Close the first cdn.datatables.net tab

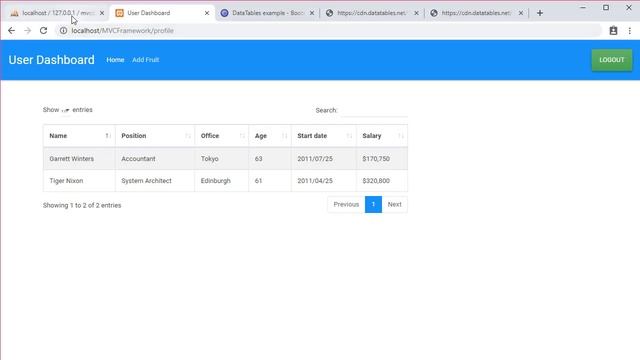416,13
